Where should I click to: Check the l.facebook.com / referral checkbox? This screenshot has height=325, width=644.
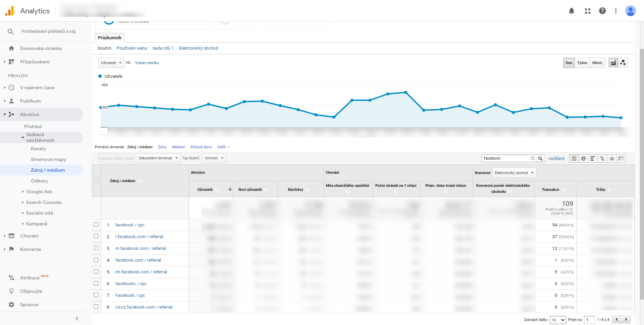tap(96, 236)
